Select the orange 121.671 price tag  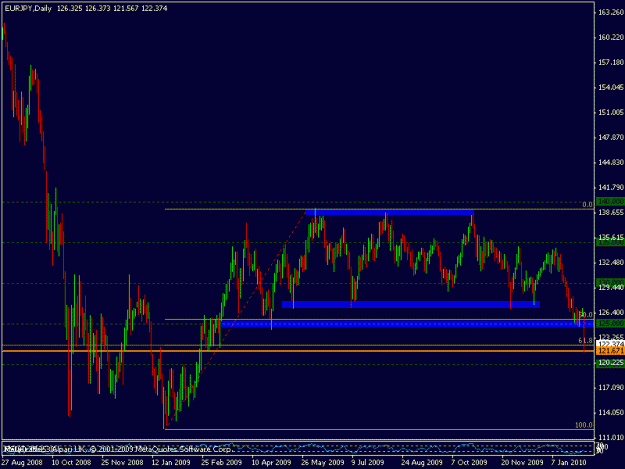610,351
